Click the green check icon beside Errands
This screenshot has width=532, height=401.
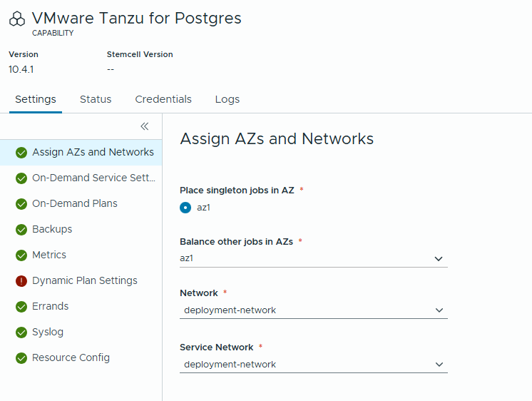point(21,307)
